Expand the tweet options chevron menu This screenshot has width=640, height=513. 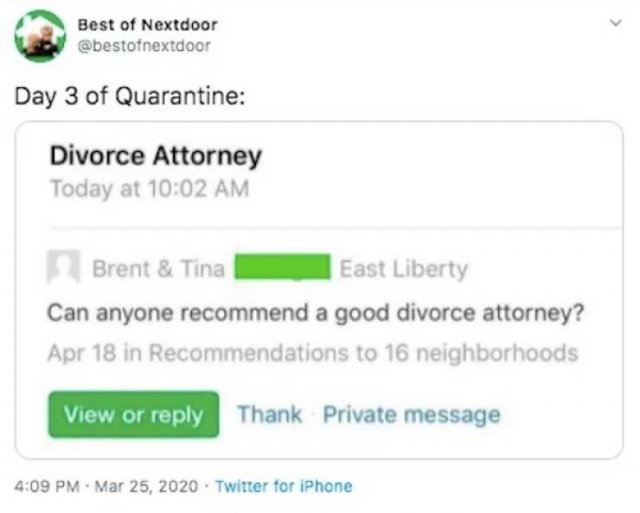[x=616, y=23]
